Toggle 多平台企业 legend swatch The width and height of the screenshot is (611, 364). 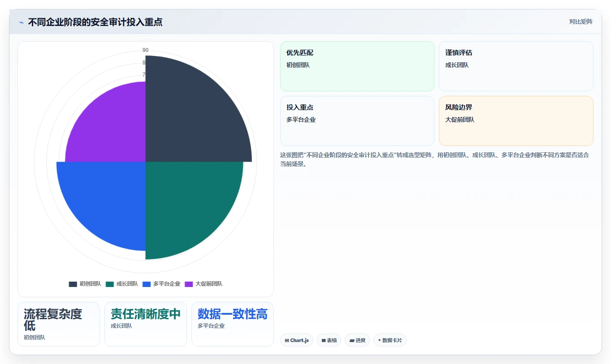(147, 284)
